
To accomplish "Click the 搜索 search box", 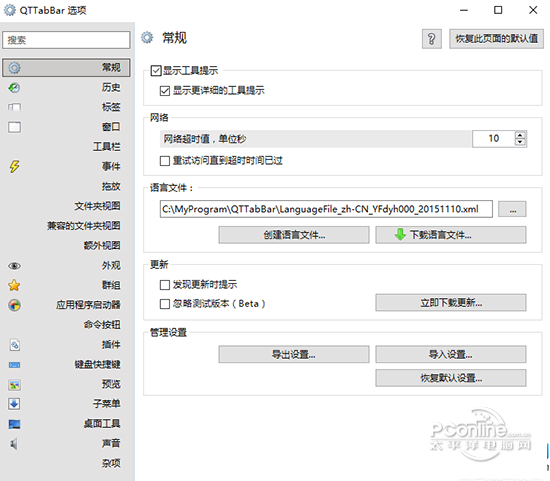I will point(66,40).
